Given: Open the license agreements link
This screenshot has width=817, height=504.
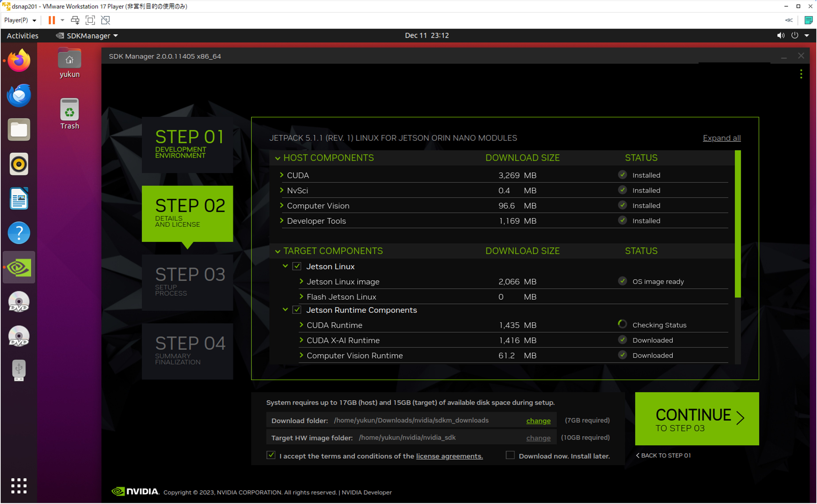Looking at the screenshot, I should click(x=449, y=456).
